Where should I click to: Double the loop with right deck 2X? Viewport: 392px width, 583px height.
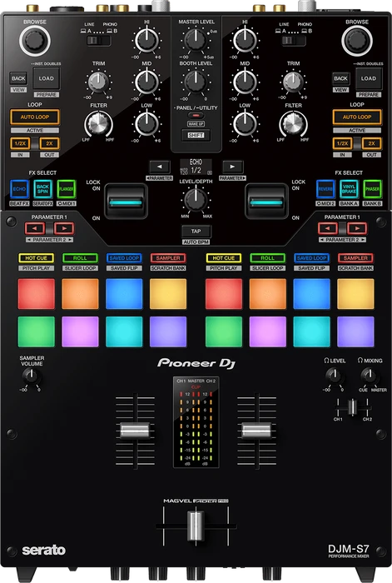tap(371, 143)
